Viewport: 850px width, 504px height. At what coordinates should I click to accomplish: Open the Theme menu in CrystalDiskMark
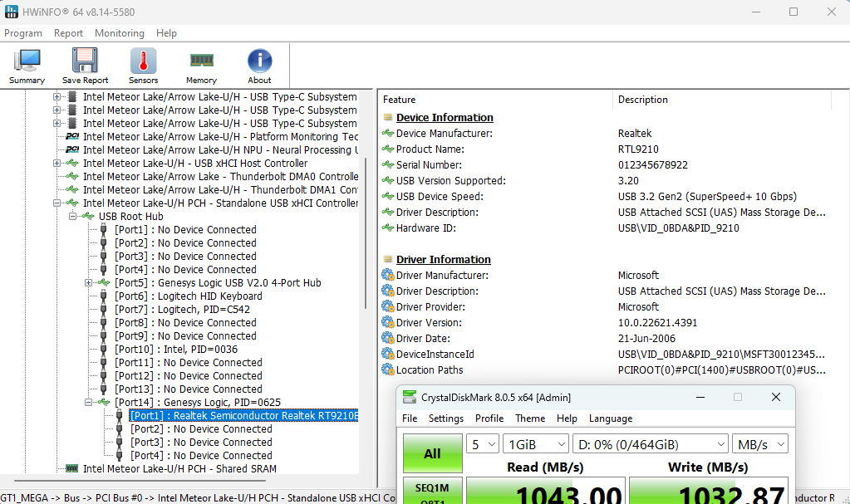530,418
